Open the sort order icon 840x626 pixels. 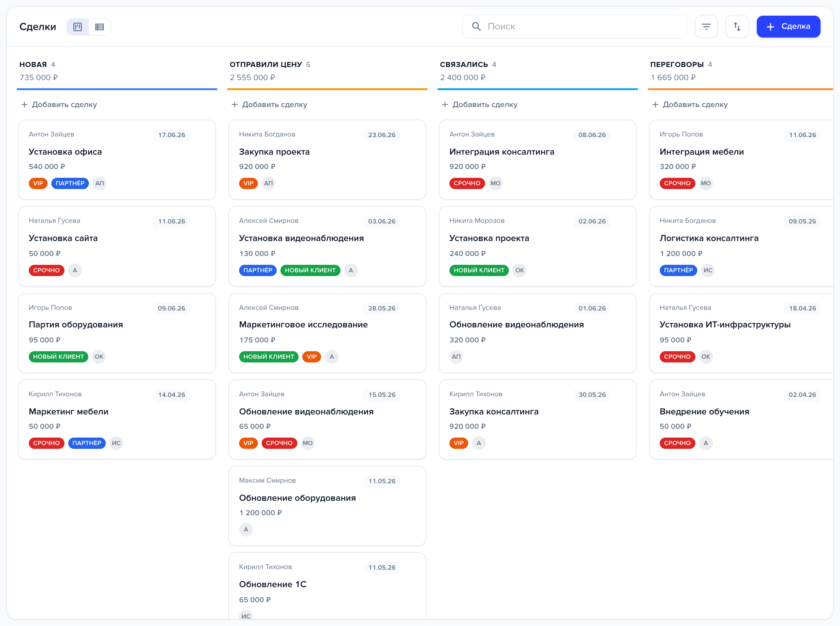pyautogui.click(x=737, y=27)
